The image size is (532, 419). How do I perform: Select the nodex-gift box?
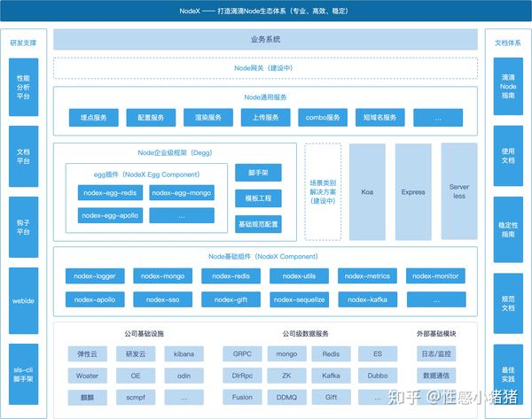[x=231, y=299]
